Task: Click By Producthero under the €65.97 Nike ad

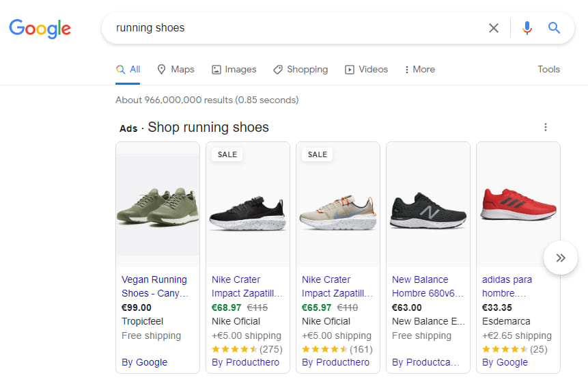Action: [x=335, y=362]
